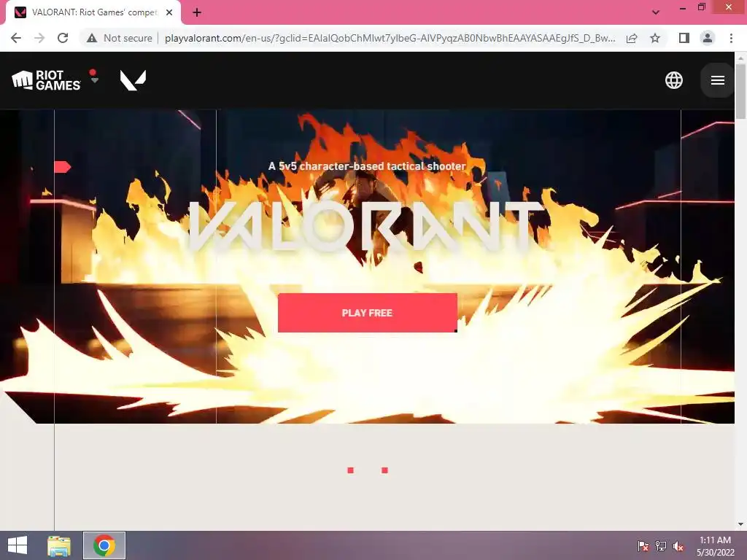Bookmark this page with the star
The height and width of the screenshot is (560, 747).
(655, 38)
